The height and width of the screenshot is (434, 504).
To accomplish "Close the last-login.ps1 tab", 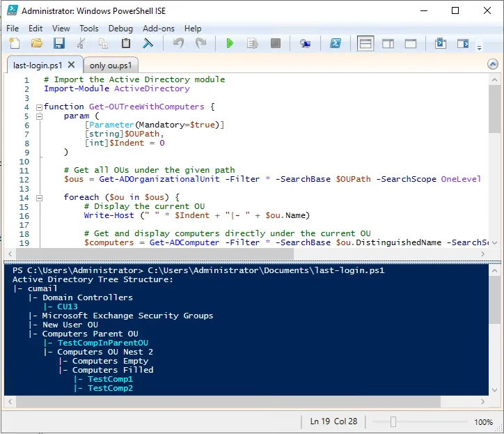I will point(72,65).
